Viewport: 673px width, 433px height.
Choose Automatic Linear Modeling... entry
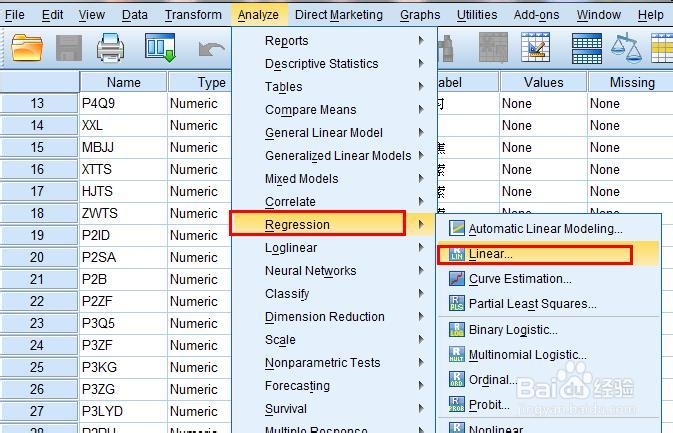pyautogui.click(x=545, y=229)
